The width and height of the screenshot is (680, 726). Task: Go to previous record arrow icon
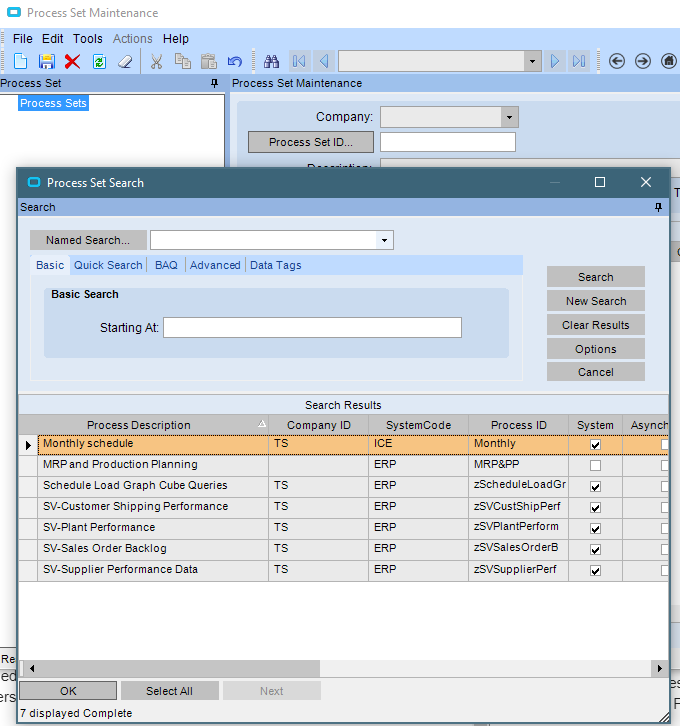[324, 61]
